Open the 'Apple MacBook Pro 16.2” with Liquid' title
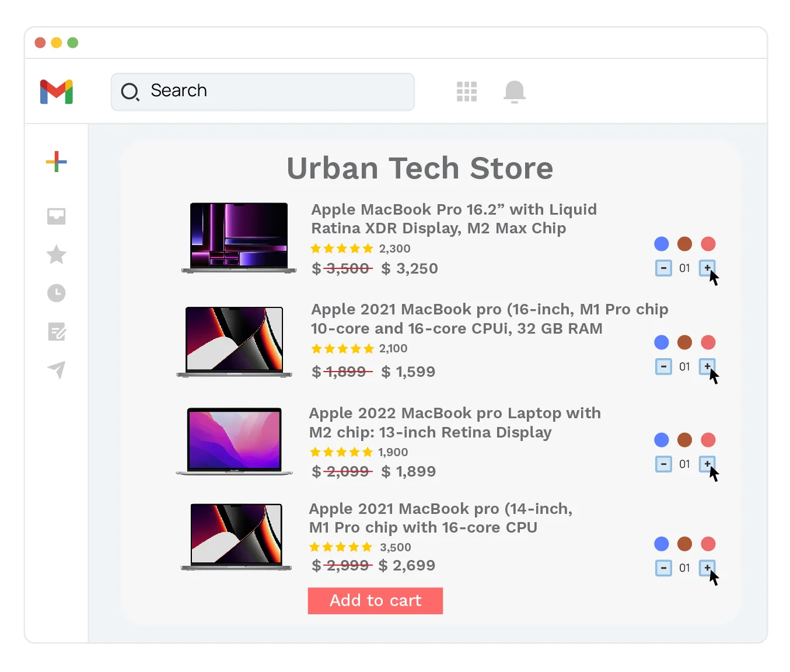 pos(454,209)
